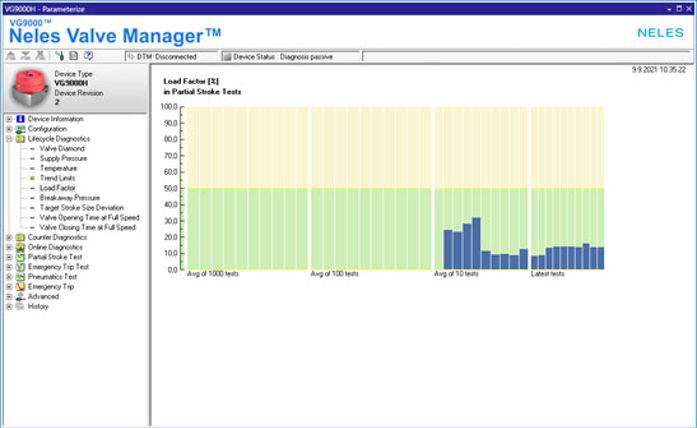Click the Online Diagnostics tree icon
Viewport: 697px width, 428px height.
tap(20, 247)
